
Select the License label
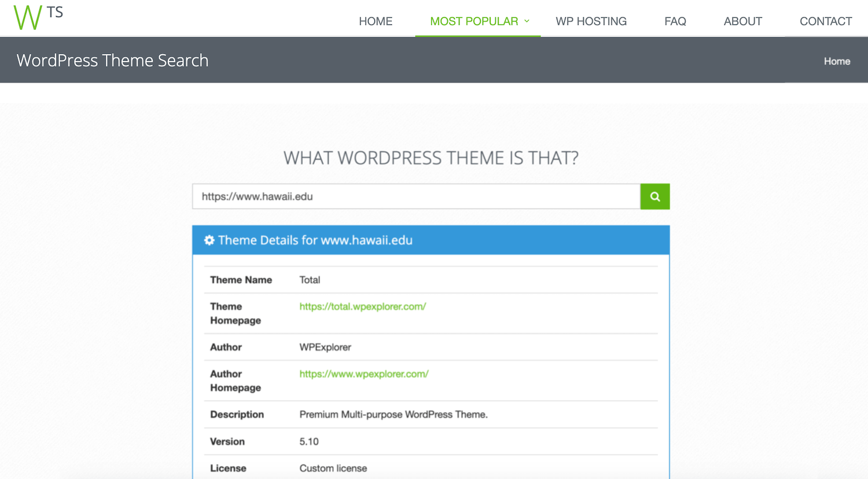click(228, 468)
